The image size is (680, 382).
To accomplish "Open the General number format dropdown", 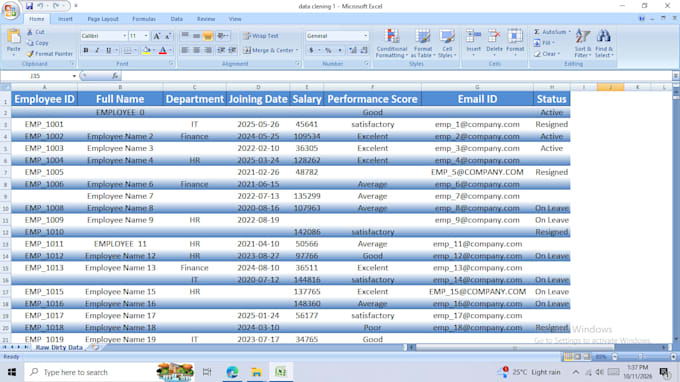I will tap(366, 36).
